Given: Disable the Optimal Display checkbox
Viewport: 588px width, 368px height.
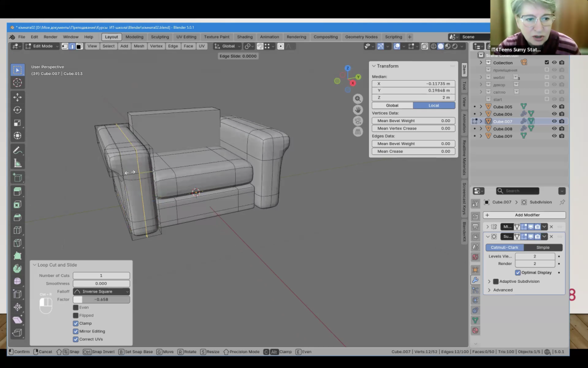Looking at the screenshot, I should coord(518,272).
